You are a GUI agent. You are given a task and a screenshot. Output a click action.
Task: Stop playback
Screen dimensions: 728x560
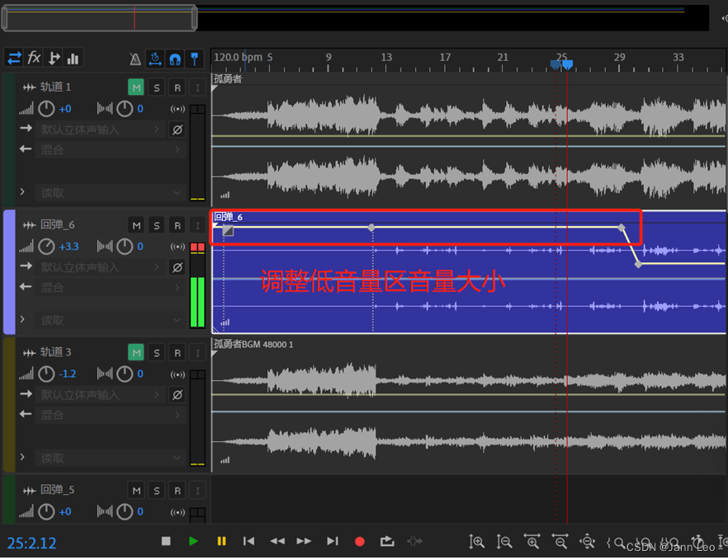point(166,541)
